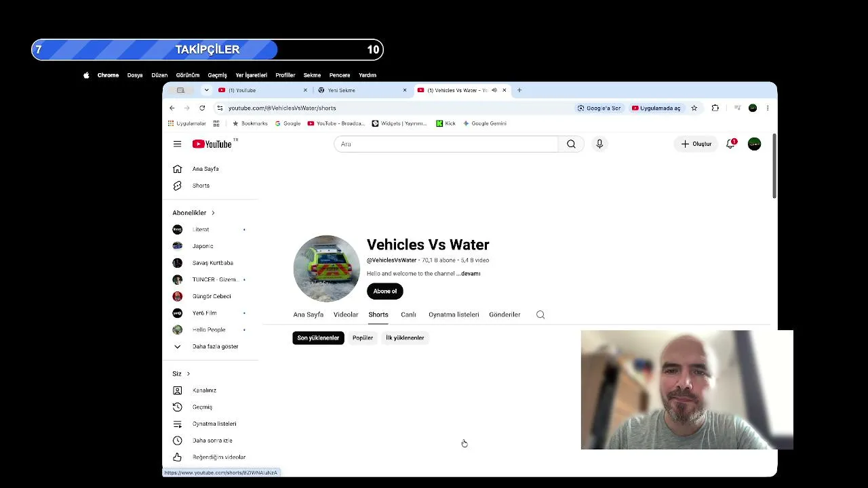Open the channel's Oynatma listeleri tab

454,314
